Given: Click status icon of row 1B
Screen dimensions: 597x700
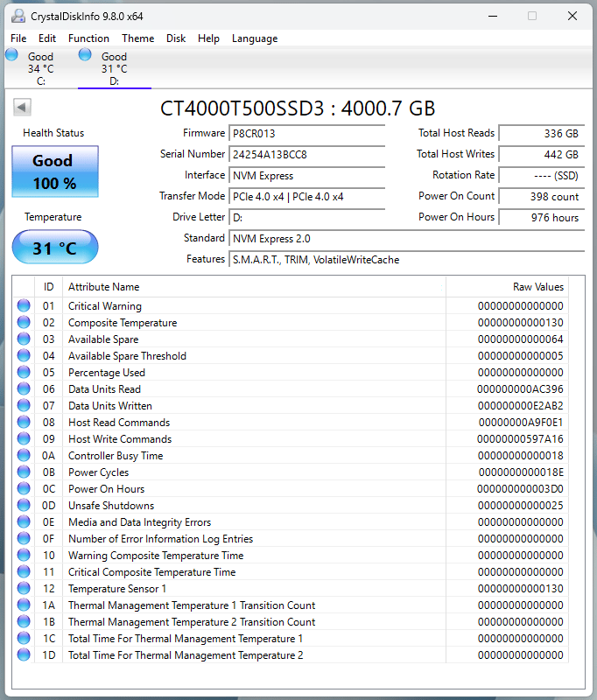Looking at the screenshot, I should point(24,621).
